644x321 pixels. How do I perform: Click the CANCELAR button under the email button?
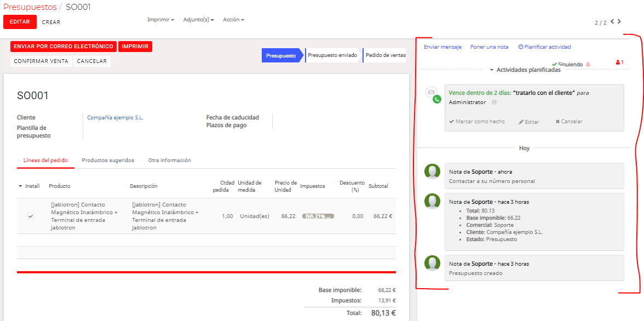[92, 61]
